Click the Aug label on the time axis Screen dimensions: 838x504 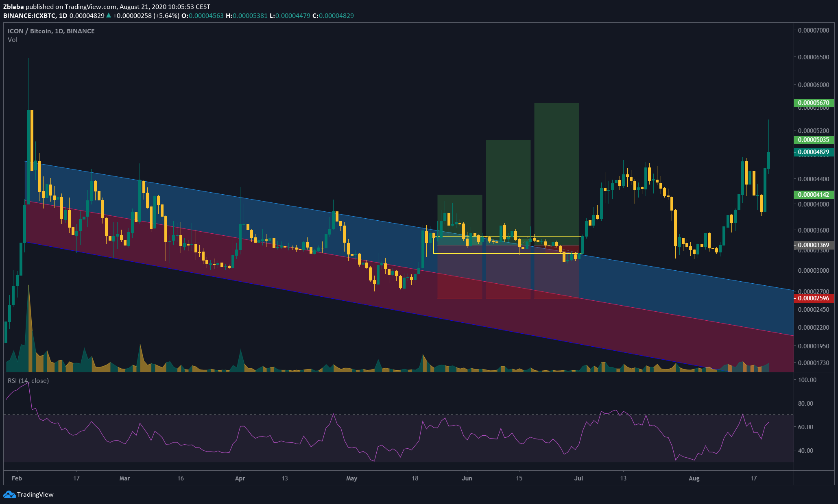click(694, 478)
